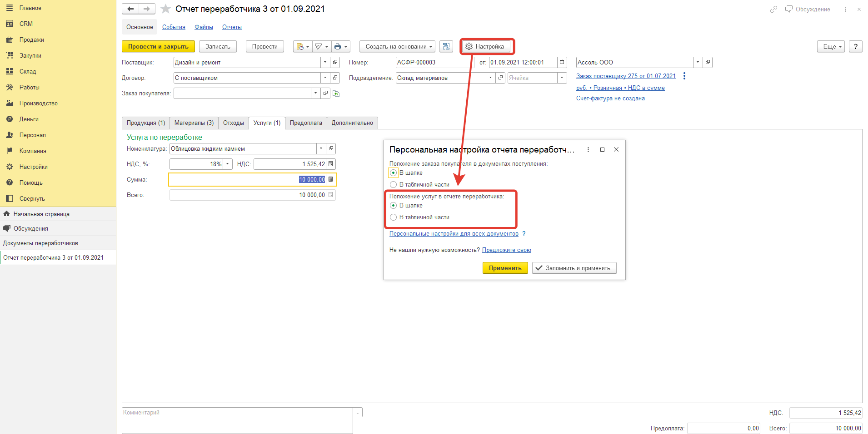Open Счет-фактура не создана link

pyautogui.click(x=610, y=98)
